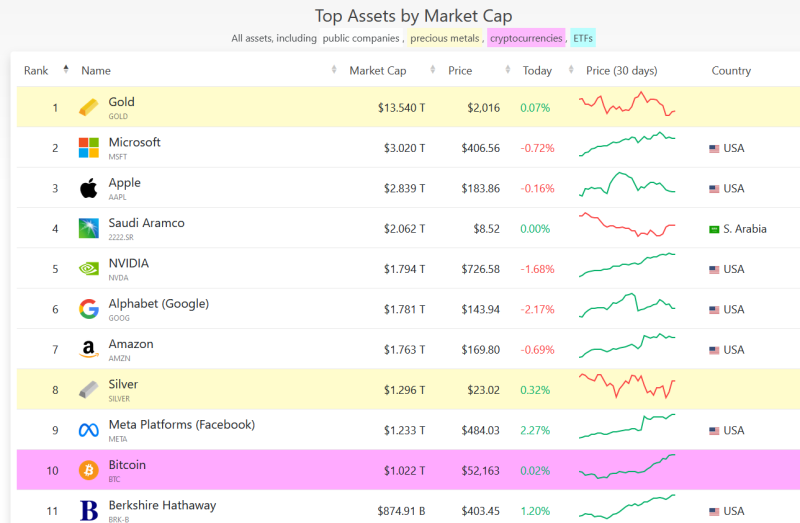Click the Saudi Arabia flag icon
This screenshot has height=523, width=800.
coord(714,229)
